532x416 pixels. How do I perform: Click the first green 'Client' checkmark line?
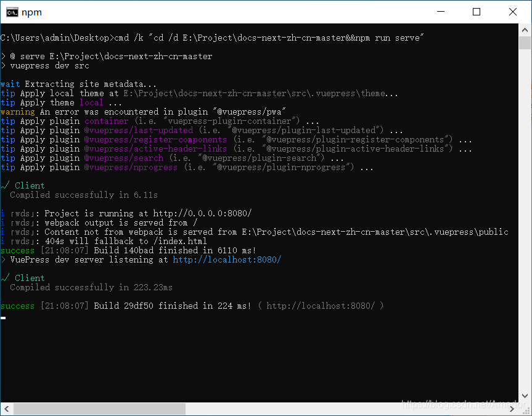coord(23,186)
